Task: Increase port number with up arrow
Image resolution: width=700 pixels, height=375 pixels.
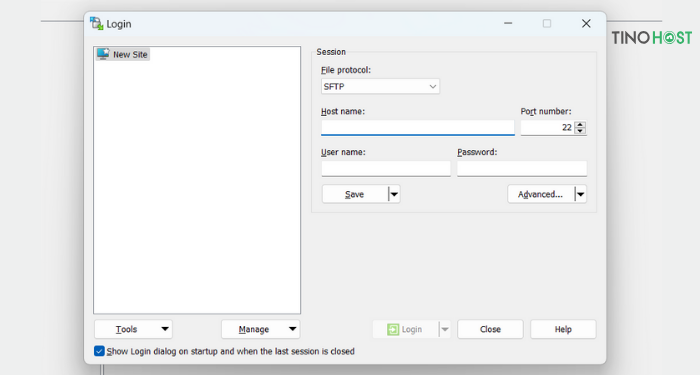Action: (580, 125)
